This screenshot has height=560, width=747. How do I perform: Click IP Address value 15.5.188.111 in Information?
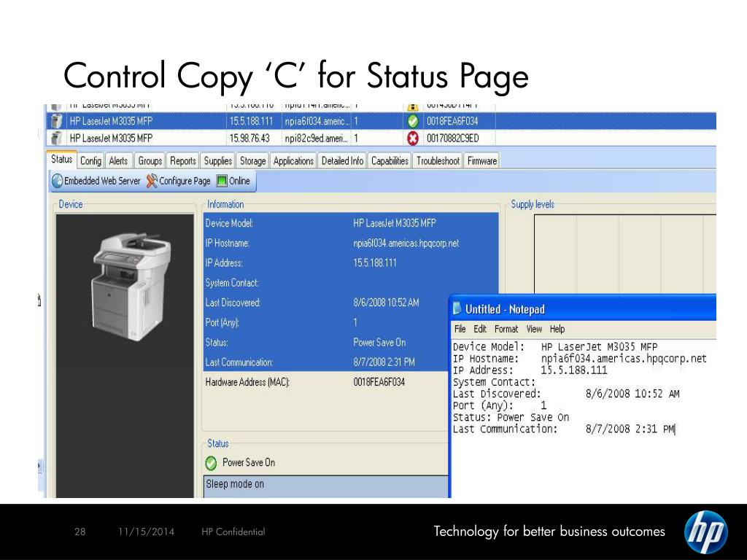[374, 262]
